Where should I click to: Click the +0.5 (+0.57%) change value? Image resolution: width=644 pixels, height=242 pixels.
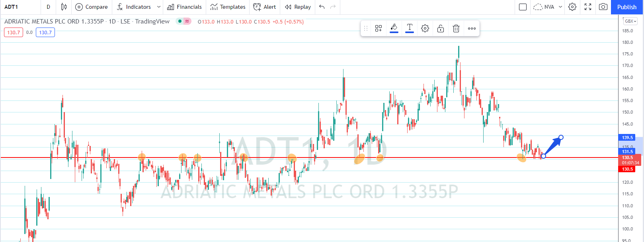288,22
